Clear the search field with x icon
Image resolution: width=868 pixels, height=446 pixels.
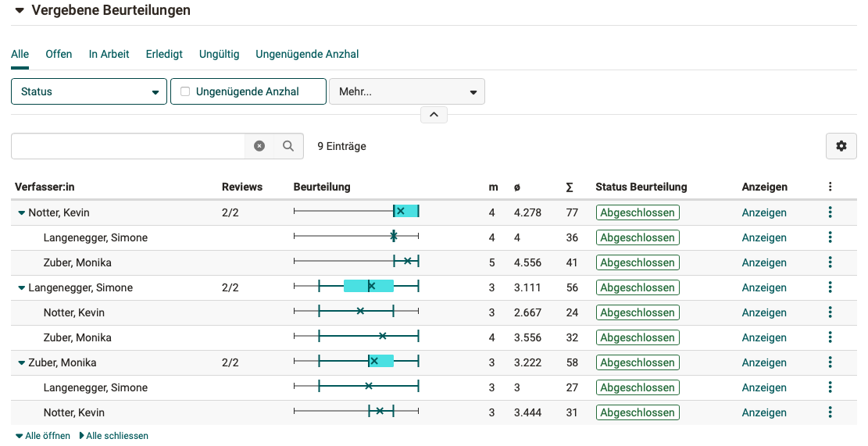pos(259,146)
